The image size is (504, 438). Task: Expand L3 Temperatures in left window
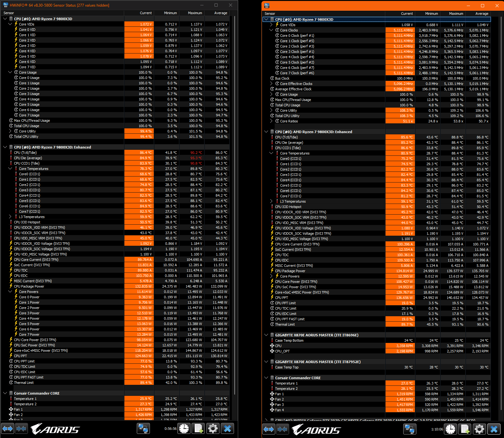pos(10,217)
